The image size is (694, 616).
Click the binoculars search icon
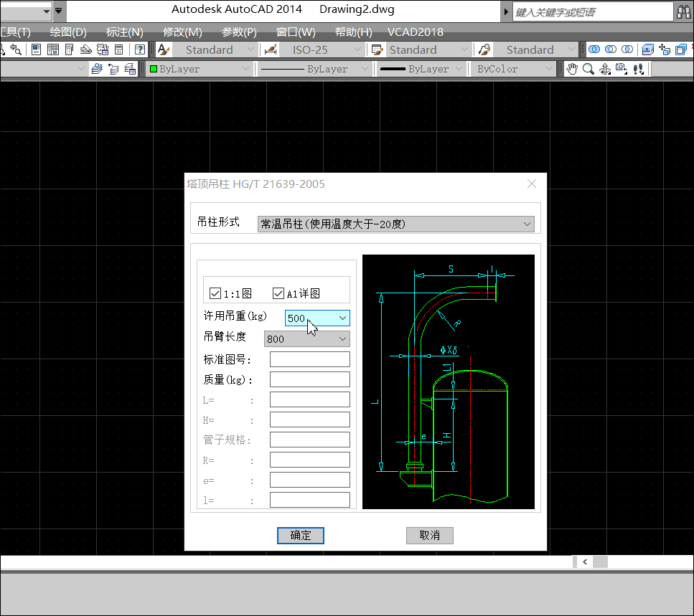point(684,12)
